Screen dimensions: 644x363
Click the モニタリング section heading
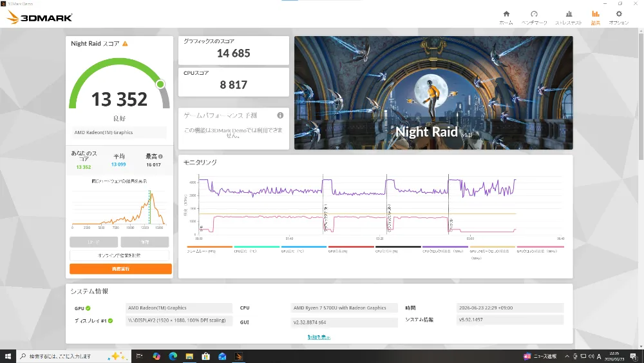point(200,162)
